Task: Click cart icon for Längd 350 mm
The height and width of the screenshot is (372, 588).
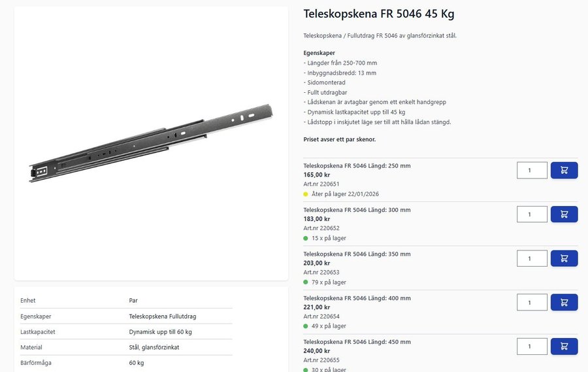Action: pyautogui.click(x=564, y=258)
